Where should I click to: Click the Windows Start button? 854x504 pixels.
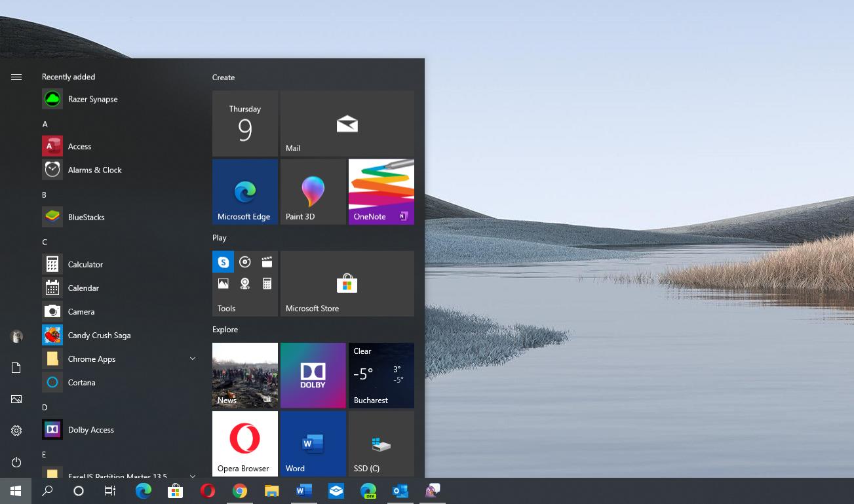(x=16, y=491)
